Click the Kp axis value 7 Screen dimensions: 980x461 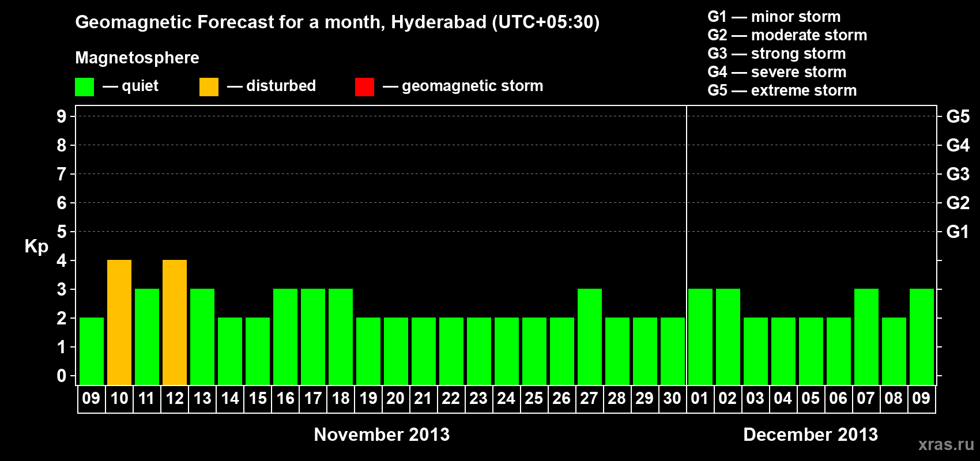pos(62,174)
